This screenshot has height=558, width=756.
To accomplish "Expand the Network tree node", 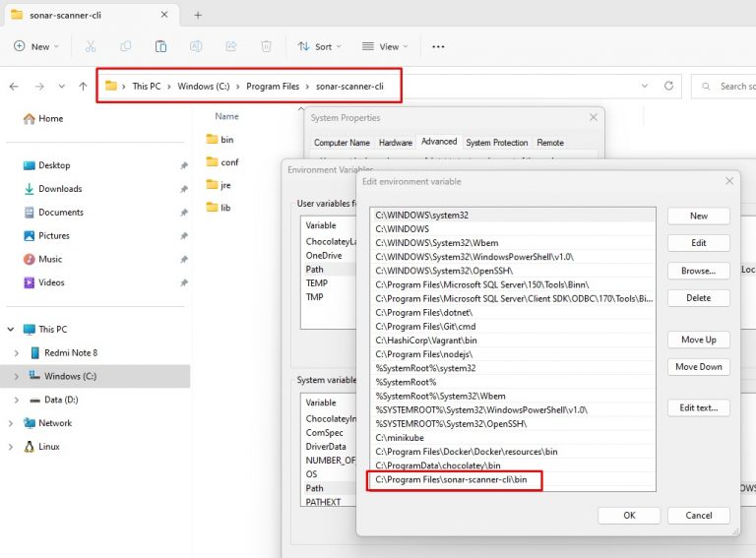I will [11, 423].
